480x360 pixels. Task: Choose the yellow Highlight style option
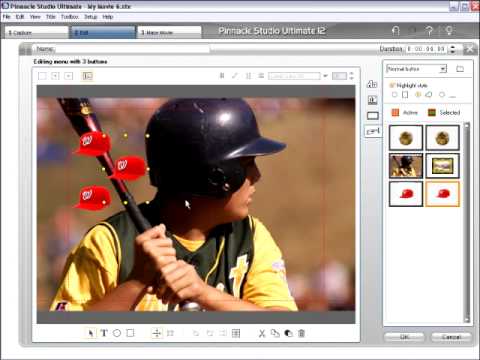418,95
